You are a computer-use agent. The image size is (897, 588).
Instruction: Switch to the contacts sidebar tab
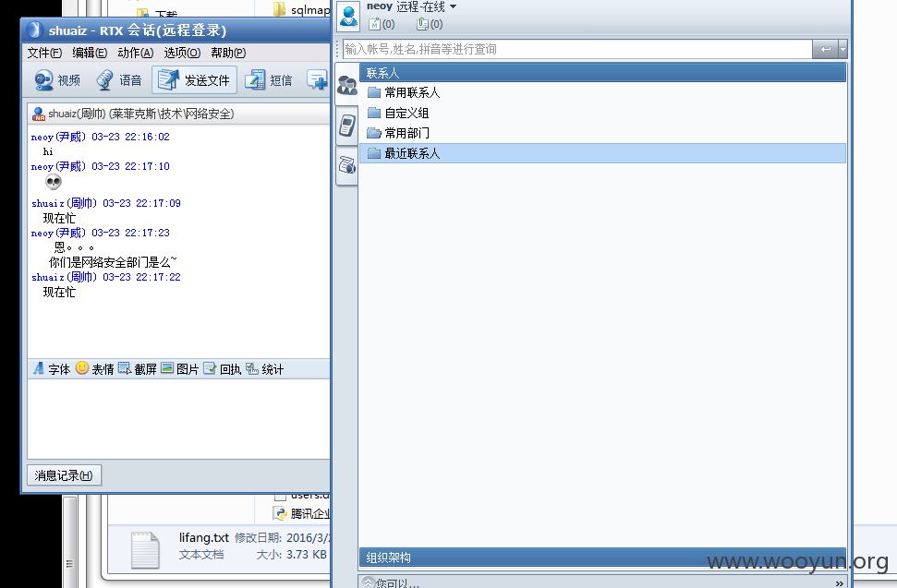point(346,85)
